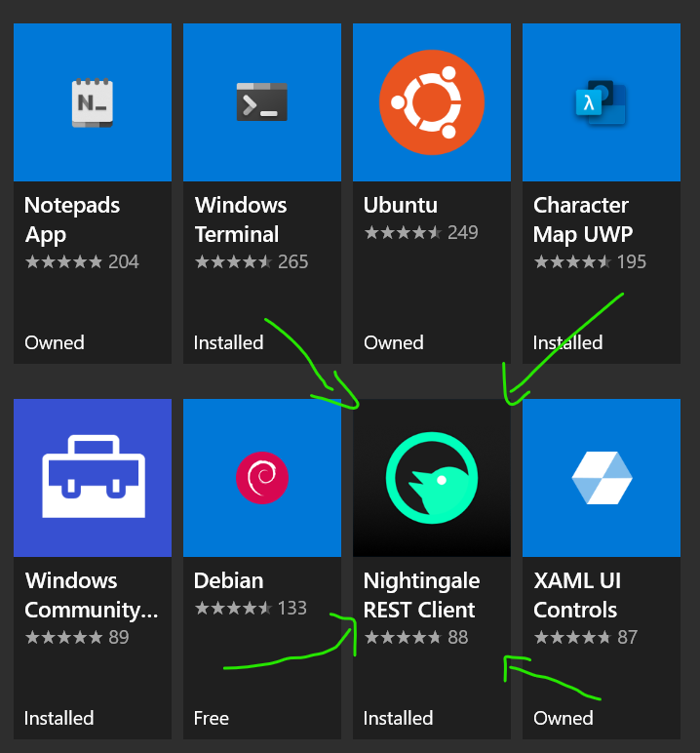Image resolution: width=700 pixels, height=753 pixels.
Task: Click the XAML UI Controls 87 rating
Action: click(586, 637)
